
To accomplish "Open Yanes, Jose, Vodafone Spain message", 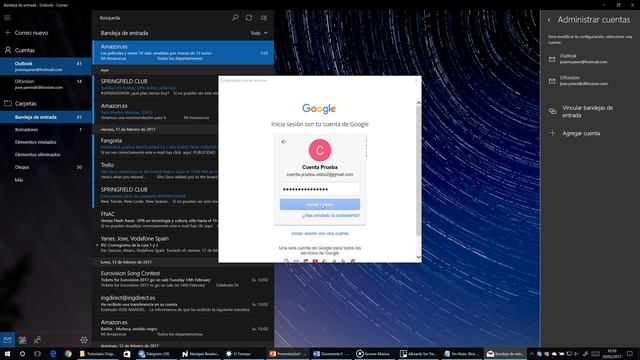I will [x=156, y=244].
